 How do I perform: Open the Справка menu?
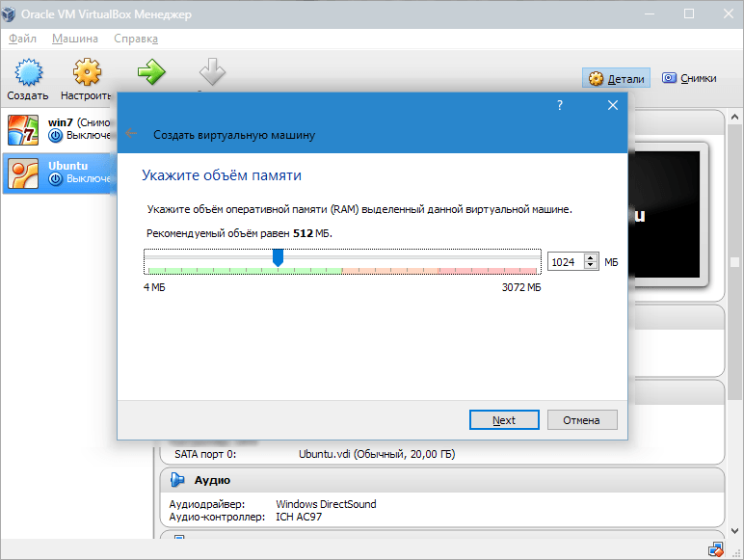(136, 39)
